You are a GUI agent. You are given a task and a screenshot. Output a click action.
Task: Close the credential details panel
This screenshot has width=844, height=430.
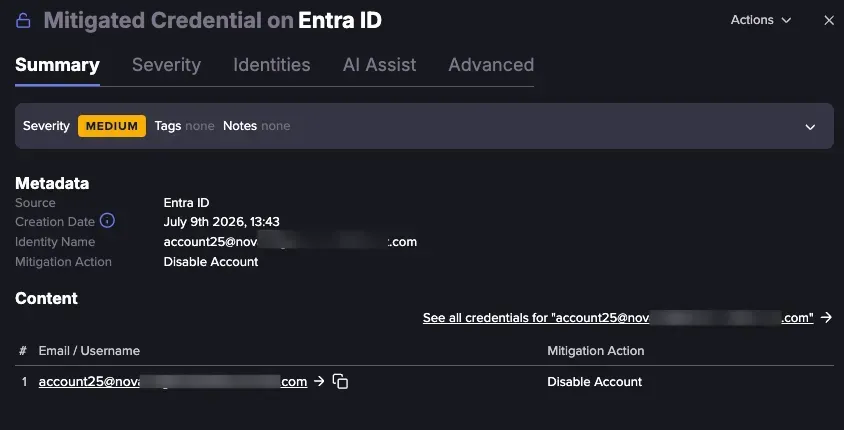829,20
